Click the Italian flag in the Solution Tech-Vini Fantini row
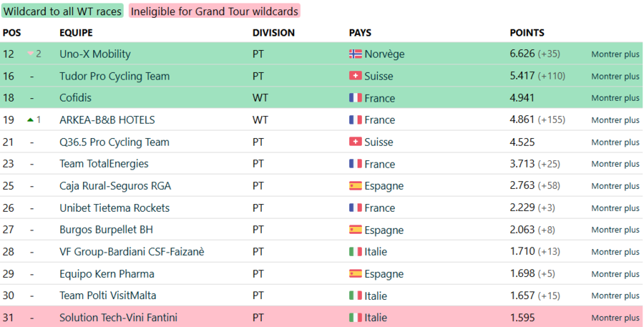 point(355,317)
